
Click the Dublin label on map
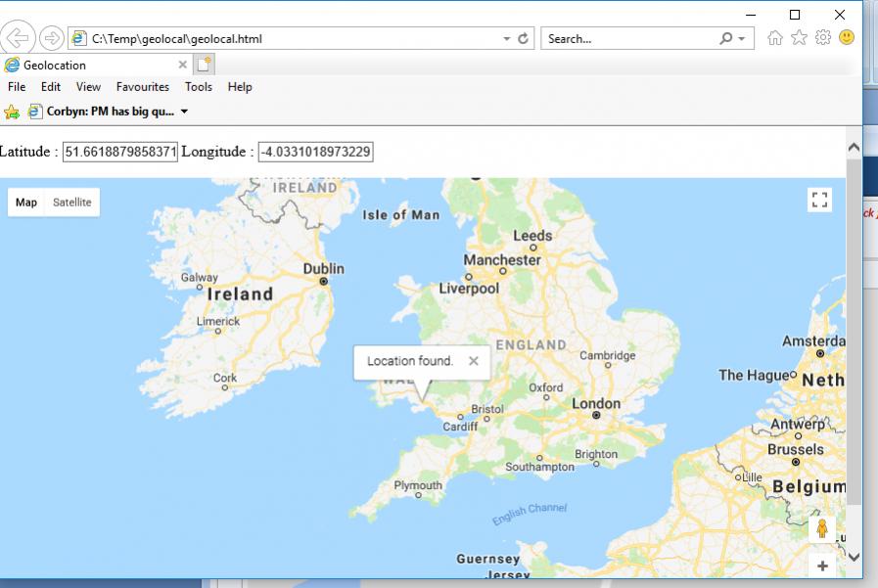(324, 268)
